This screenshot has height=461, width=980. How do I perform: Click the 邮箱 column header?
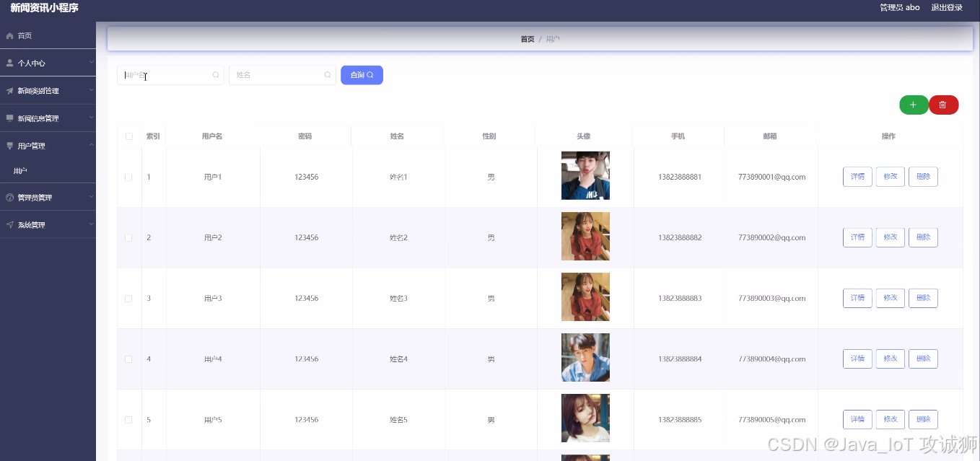(x=770, y=136)
